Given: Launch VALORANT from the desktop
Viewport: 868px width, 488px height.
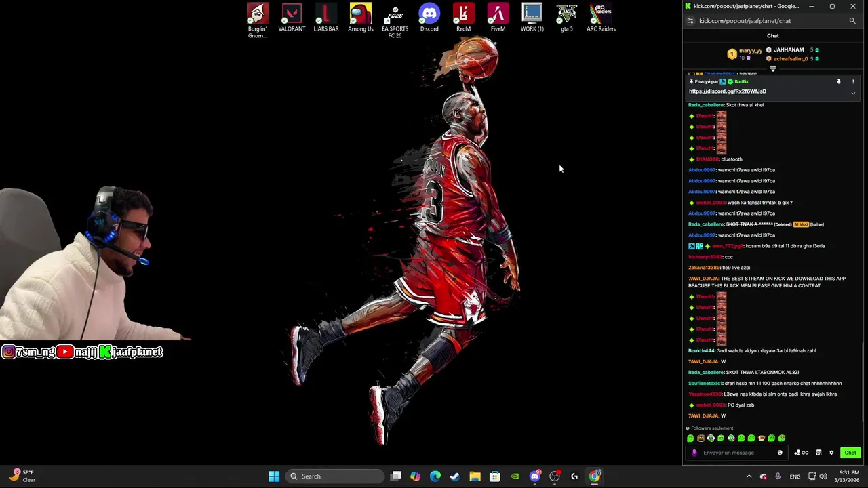Looking at the screenshot, I should point(292,18).
